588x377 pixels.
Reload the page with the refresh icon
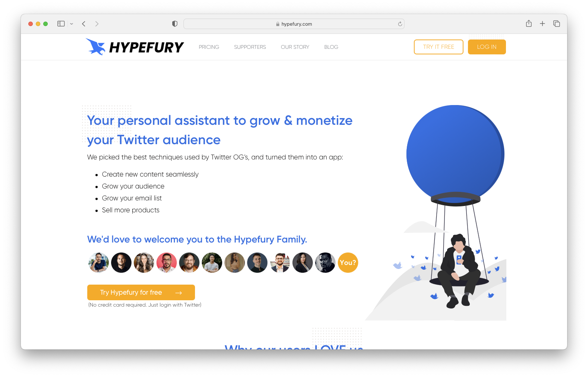point(400,24)
